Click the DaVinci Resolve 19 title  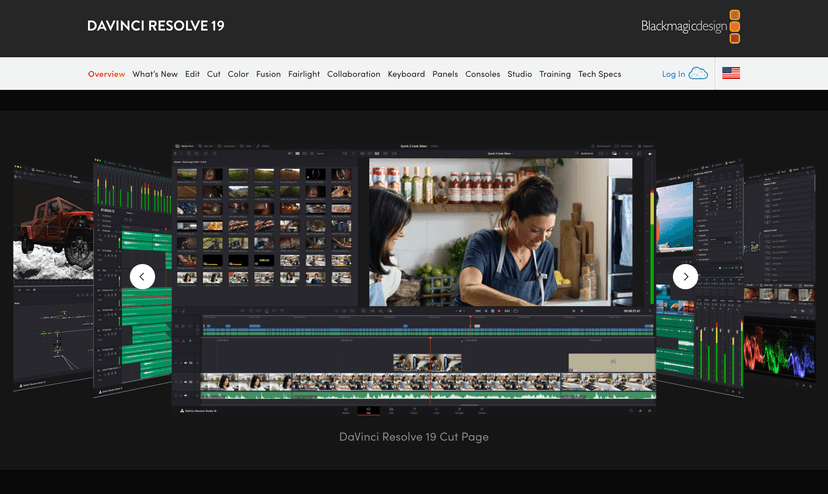156,26
